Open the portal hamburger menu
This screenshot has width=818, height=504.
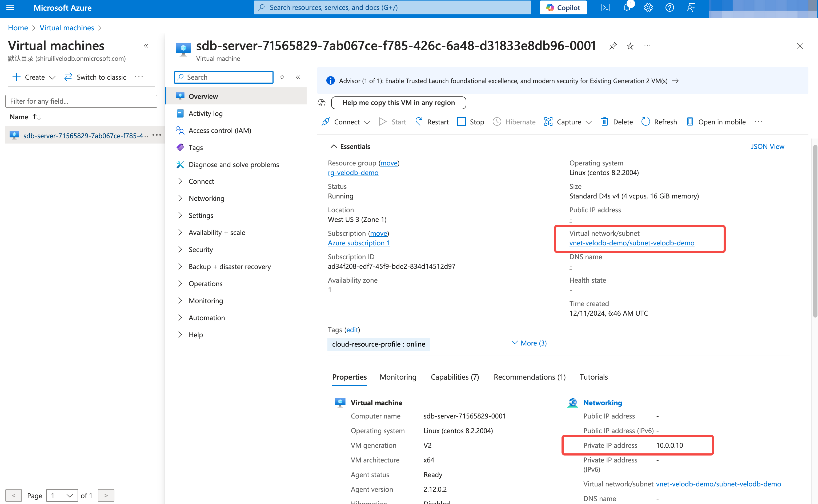(x=10, y=8)
